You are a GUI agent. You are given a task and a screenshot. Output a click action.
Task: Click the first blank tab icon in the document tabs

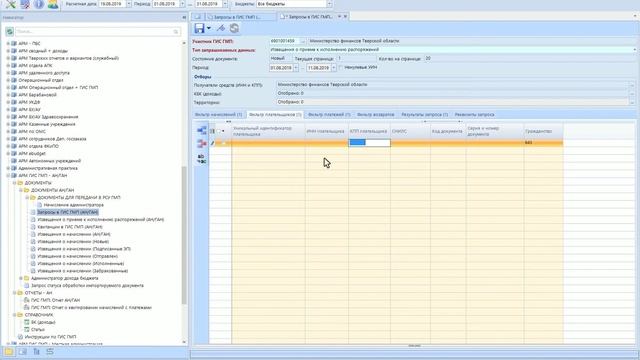pos(198,17)
